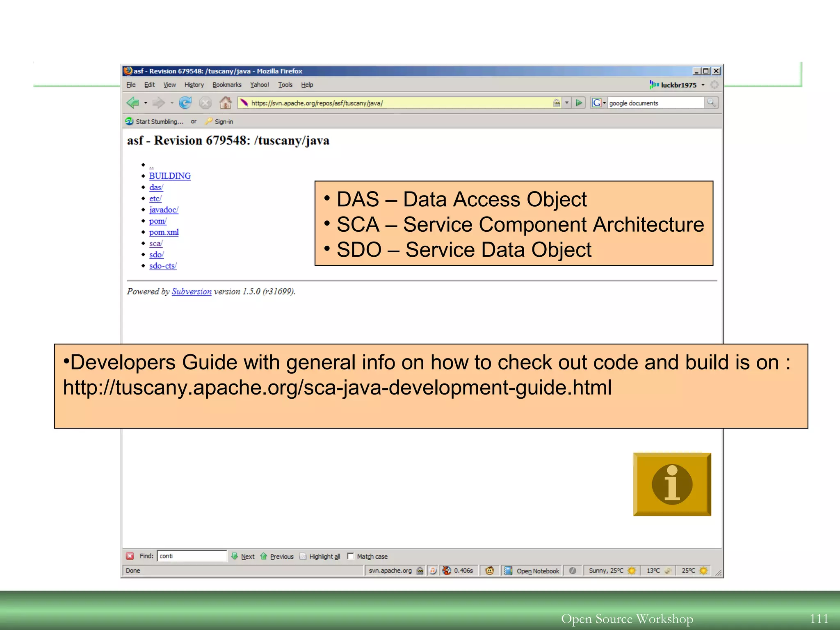Open the etc/ directory link
Screen dimensions: 840x630
click(155, 199)
